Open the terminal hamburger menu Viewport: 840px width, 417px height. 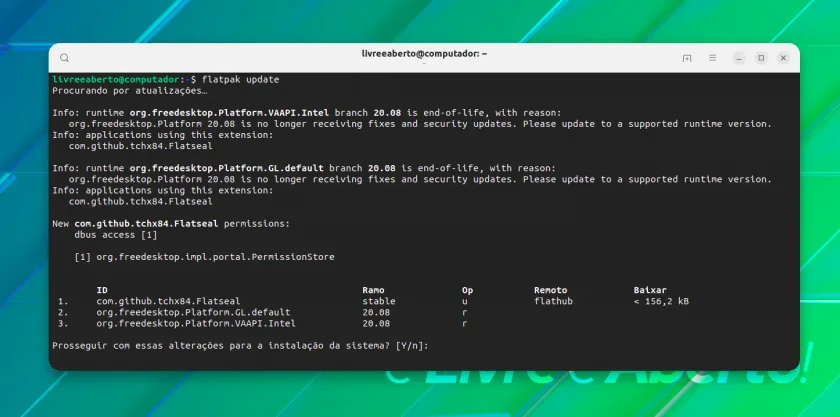point(712,58)
